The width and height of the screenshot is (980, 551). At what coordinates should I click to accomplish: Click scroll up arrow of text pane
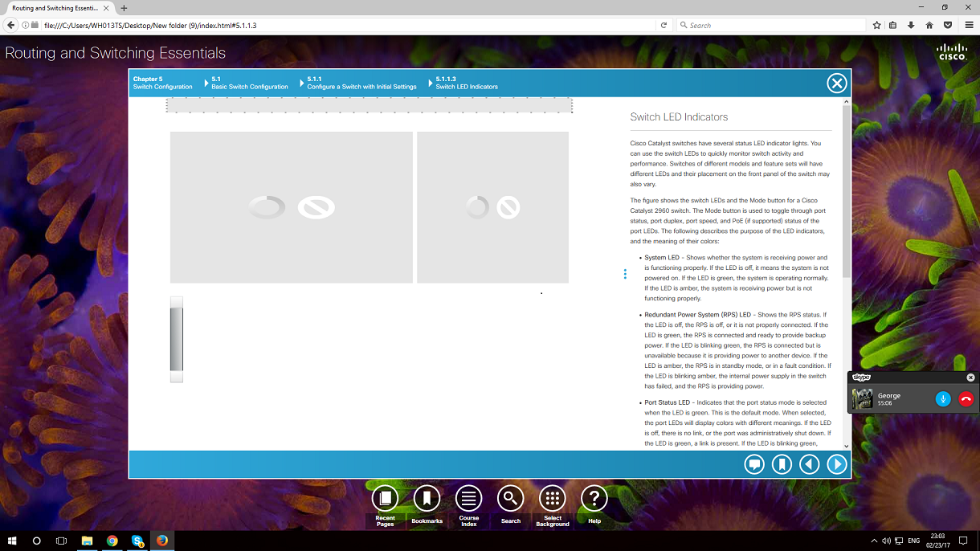[846, 102]
